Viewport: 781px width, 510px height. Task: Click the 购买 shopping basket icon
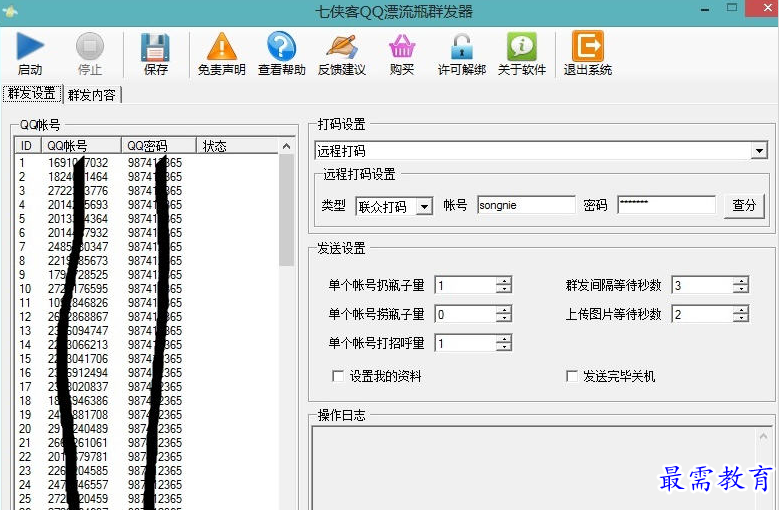tap(402, 46)
